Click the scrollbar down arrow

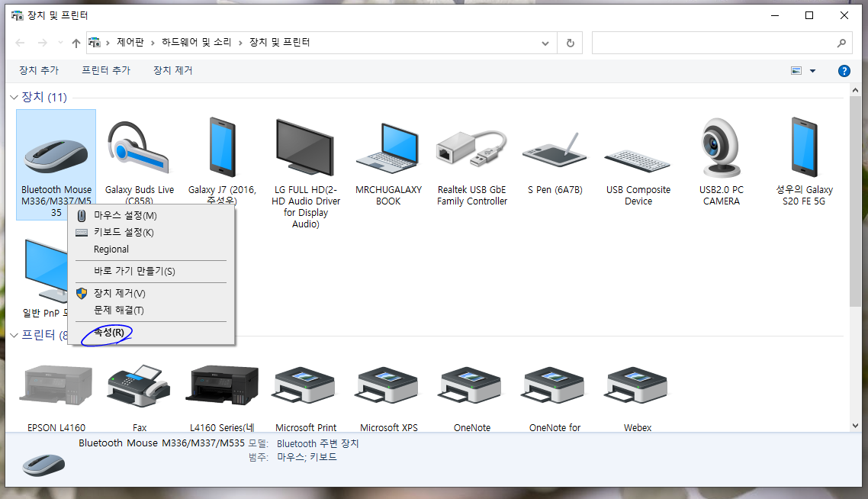[x=855, y=426]
